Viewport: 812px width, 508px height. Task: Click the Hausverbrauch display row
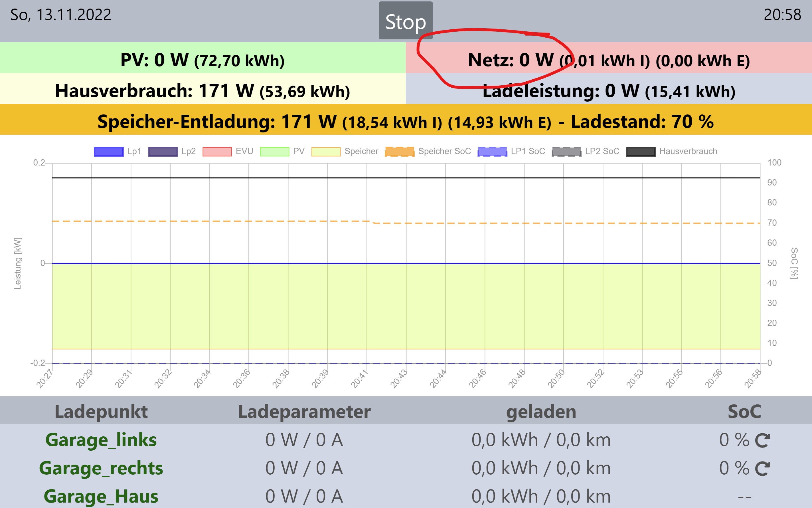pyautogui.click(x=203, y=91)
